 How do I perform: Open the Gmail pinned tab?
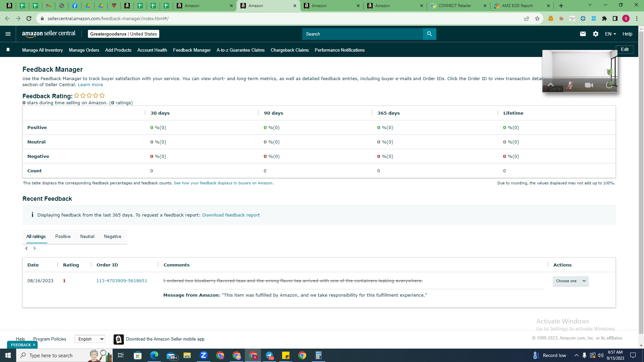click(49, 6)
